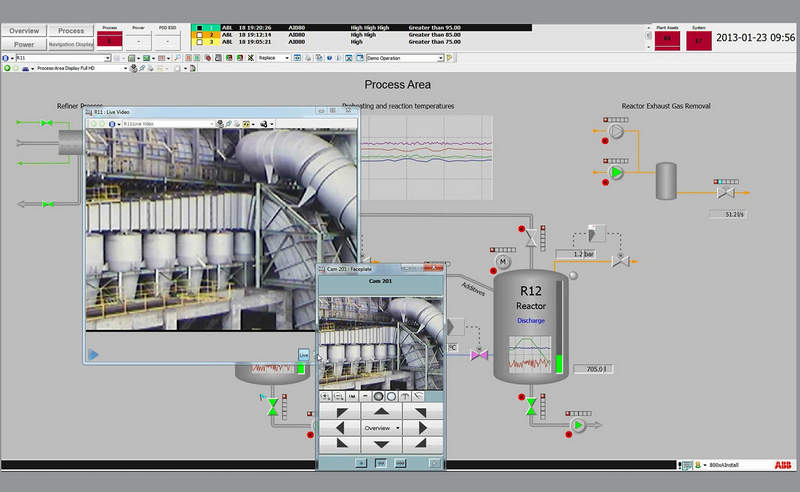
Task: Click the Live button in Live Video window
Action: pyautogui.click(x=304, y=354)
